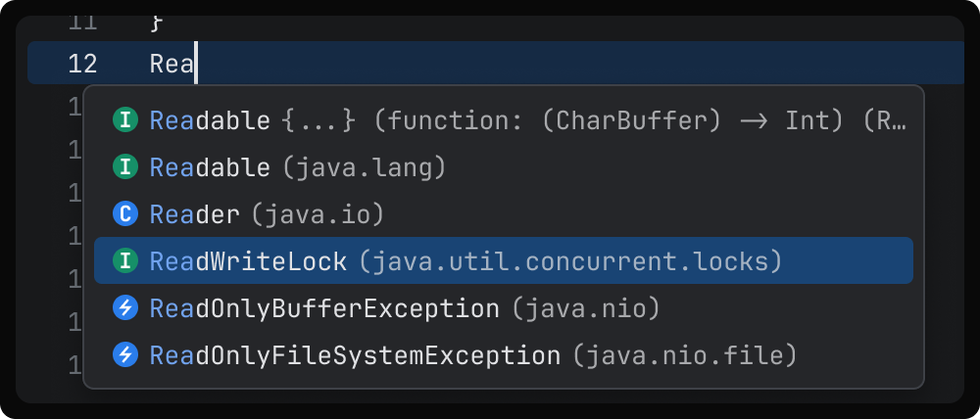This screenshot has width=980, height=419.
Task: Select the highlighted ReadWriteLock suggestion
Action: click(x=248, y=261)
